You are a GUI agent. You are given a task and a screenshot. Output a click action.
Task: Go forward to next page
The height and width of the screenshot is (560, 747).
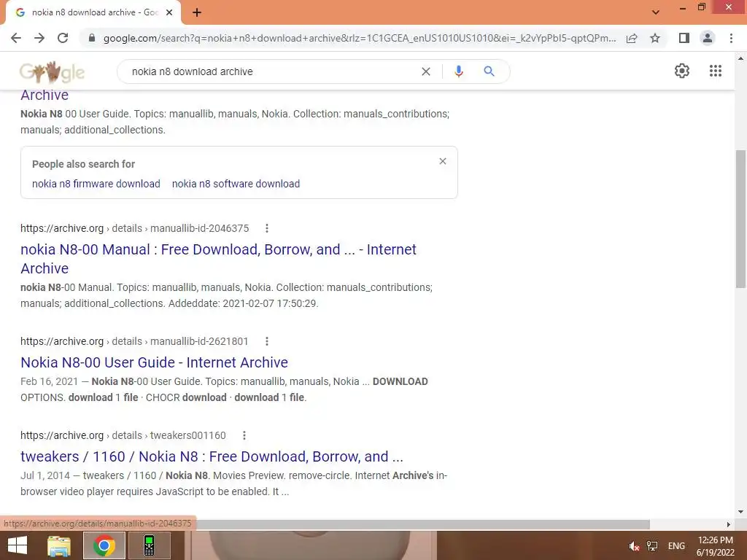coord(39,38)
